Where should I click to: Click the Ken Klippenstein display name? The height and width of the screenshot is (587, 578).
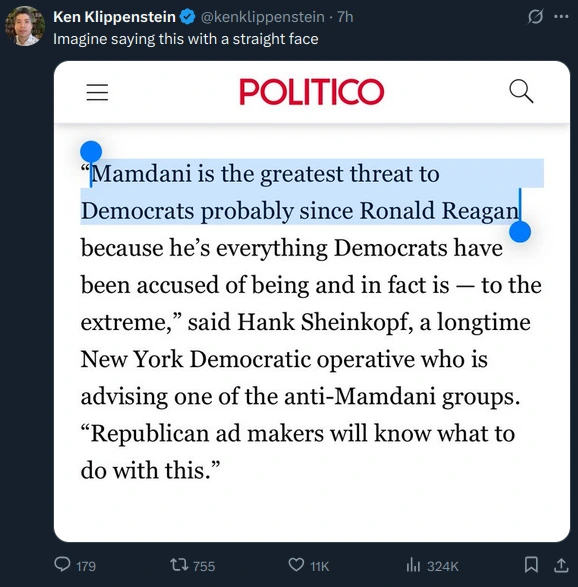(114, 17)
